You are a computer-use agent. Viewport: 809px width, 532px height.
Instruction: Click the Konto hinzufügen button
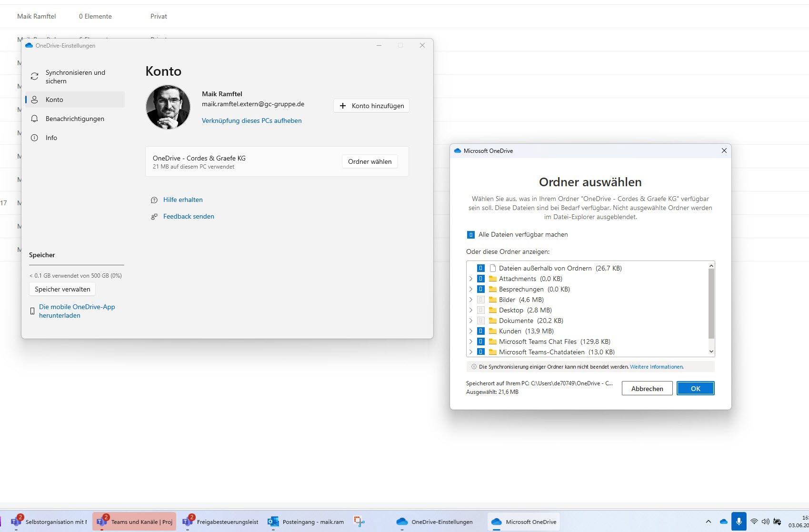click(x=371, y=106)
